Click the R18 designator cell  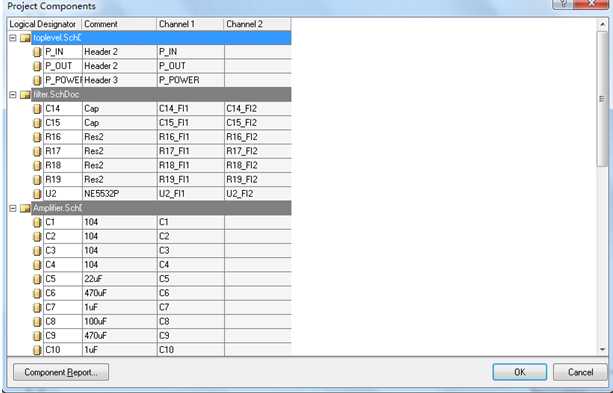click(x=63, y=165)
